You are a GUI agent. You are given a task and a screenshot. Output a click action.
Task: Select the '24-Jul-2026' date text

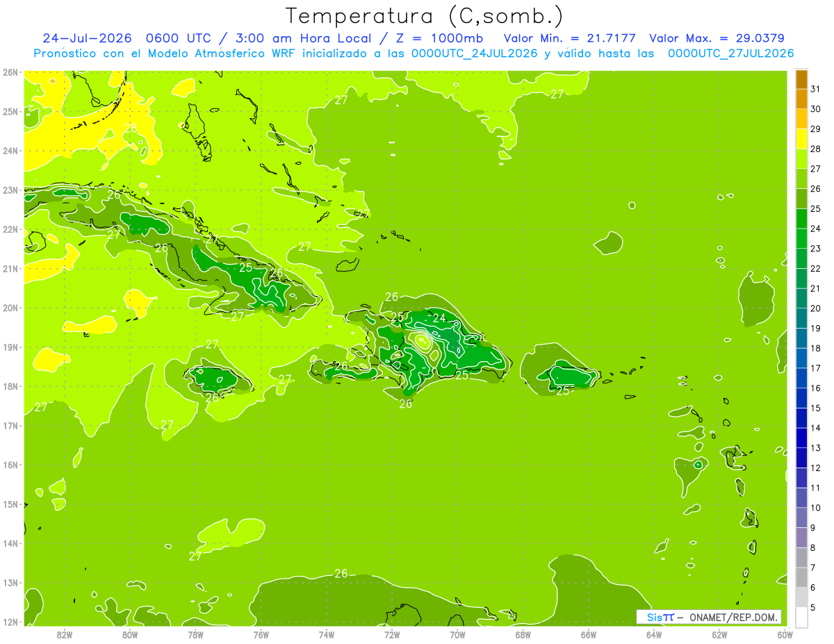87,38
